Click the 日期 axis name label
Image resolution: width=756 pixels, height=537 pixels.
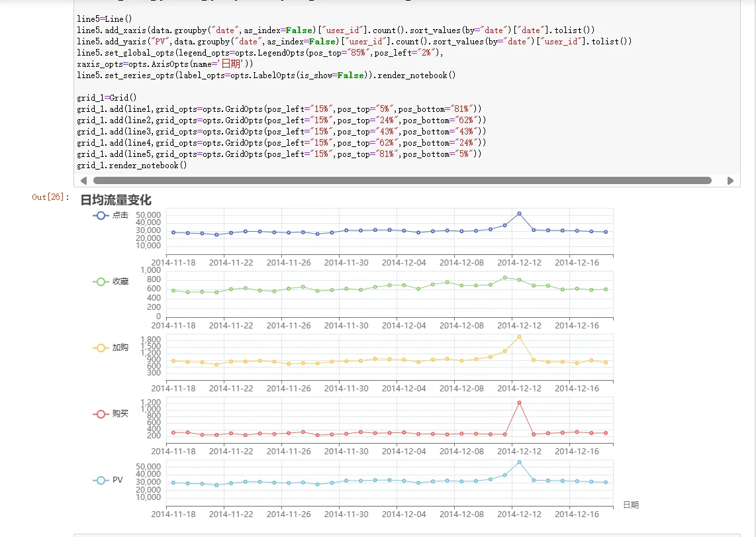[631, 505]
